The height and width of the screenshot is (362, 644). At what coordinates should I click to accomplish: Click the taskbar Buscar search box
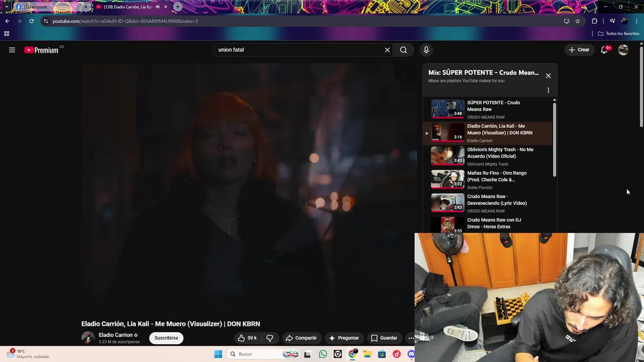pos(263,354)
